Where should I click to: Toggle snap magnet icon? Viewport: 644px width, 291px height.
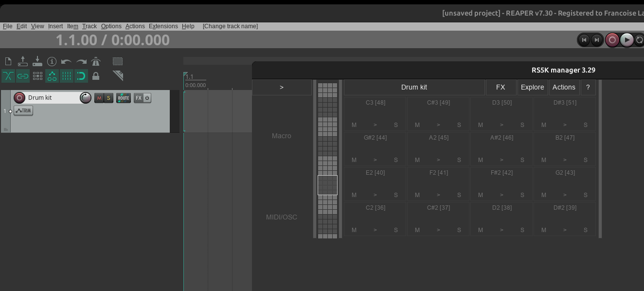pyautogui.click(x=81, y=76)
